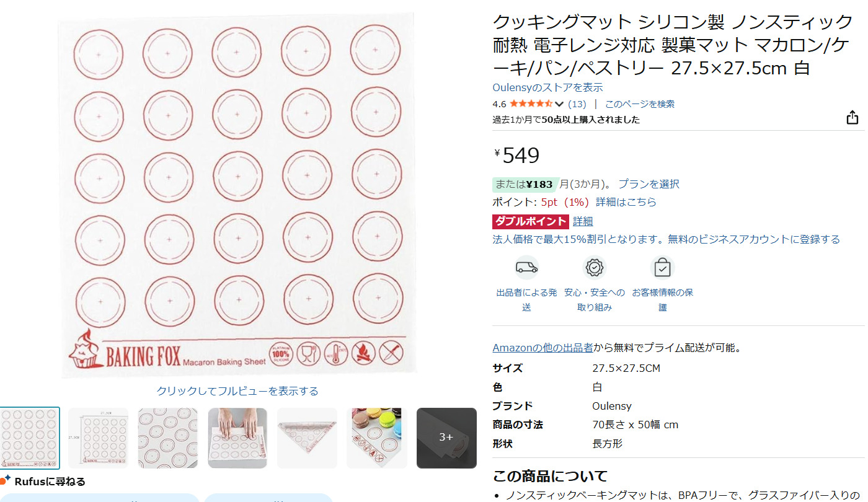
Task: Select the folded triangle mat thumbnail
Action: [x=307, y=438]
